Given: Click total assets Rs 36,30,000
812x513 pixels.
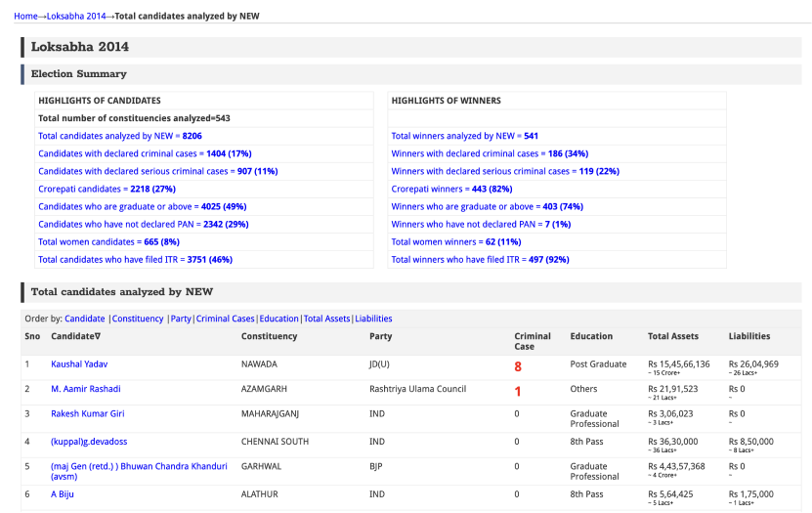Looking at the screenshot, I should click(672, 442).
